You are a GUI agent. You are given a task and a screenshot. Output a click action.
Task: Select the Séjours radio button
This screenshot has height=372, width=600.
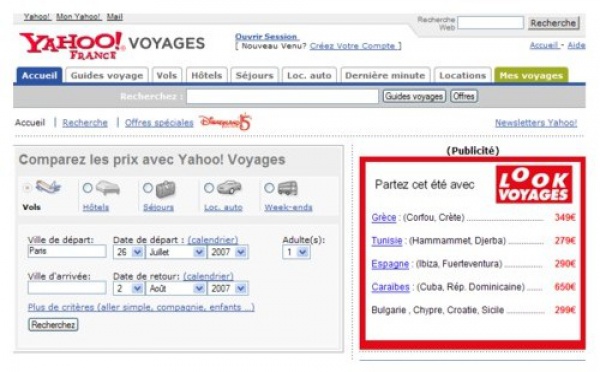(x=148, y=188)
